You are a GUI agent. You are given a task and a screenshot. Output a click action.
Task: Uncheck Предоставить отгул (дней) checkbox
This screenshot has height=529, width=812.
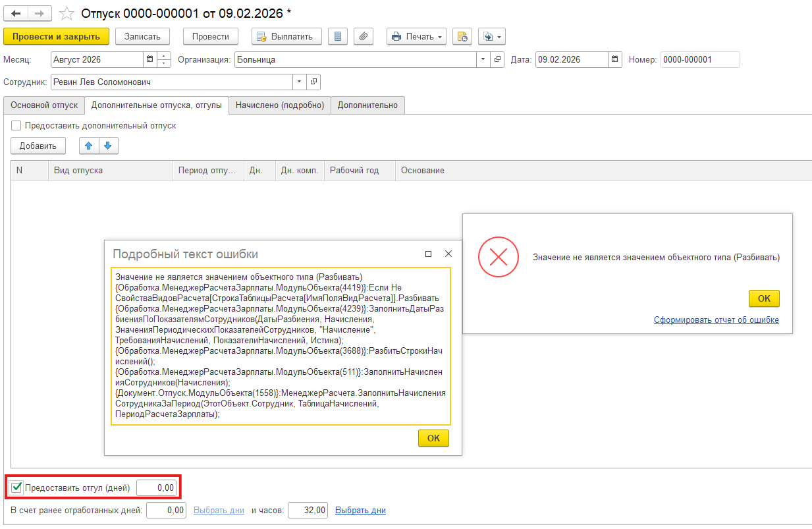pyautogui.click(x=17, y=487)
